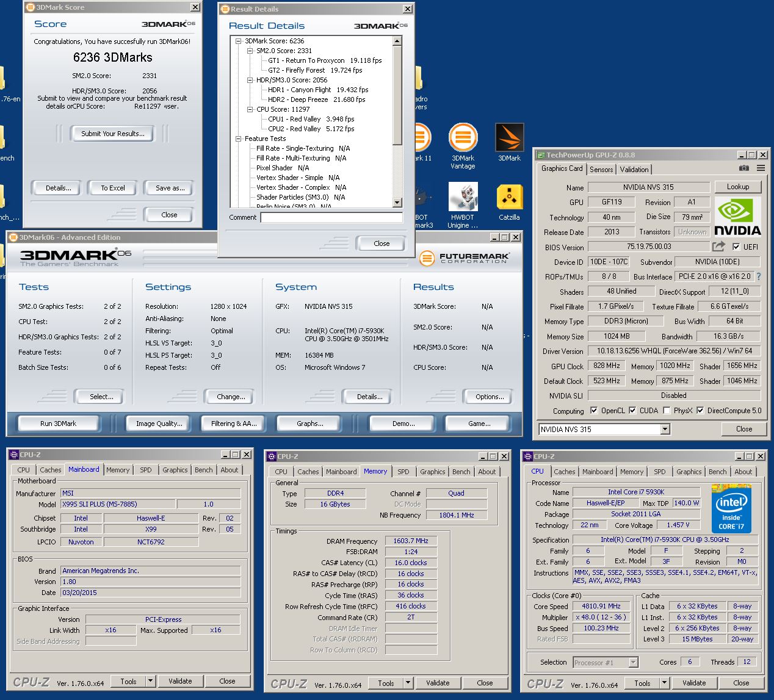
Task: Click the Image Quality button
Action: pyautogui.click(x=159, y=423)
